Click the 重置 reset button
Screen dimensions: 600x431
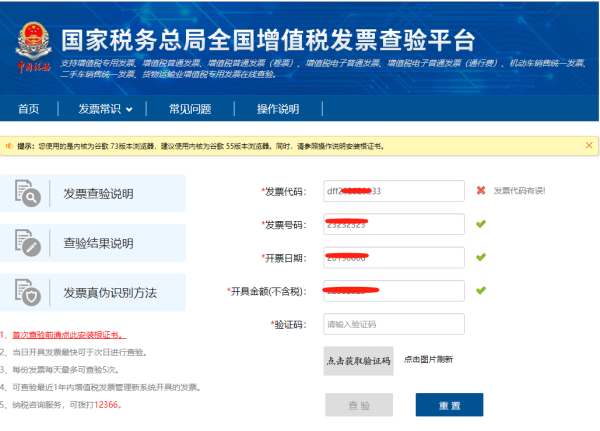click(450, 405)
